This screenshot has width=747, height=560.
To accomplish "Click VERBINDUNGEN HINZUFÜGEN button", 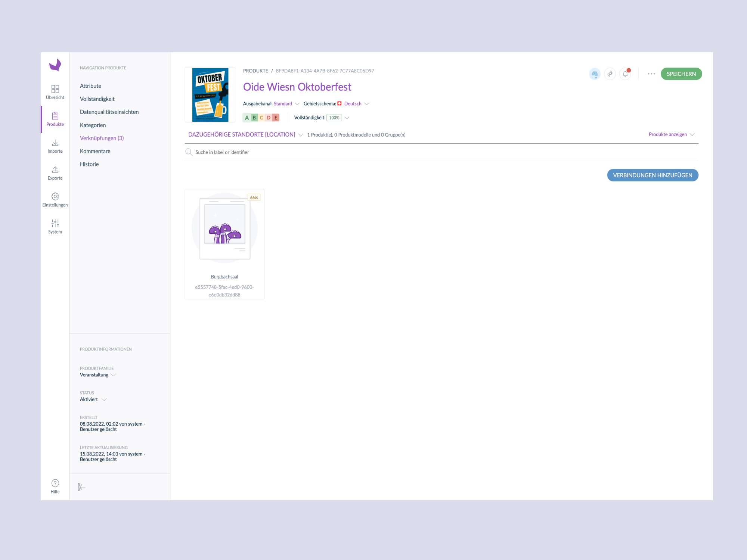I will (652, 175).
